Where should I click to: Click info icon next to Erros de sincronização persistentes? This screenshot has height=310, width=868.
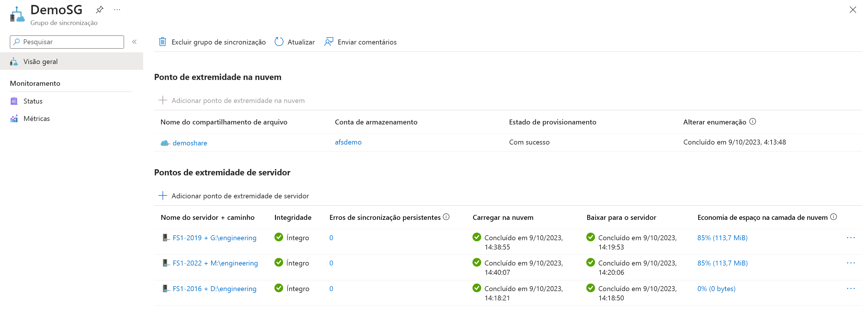[x=446, y=217]
